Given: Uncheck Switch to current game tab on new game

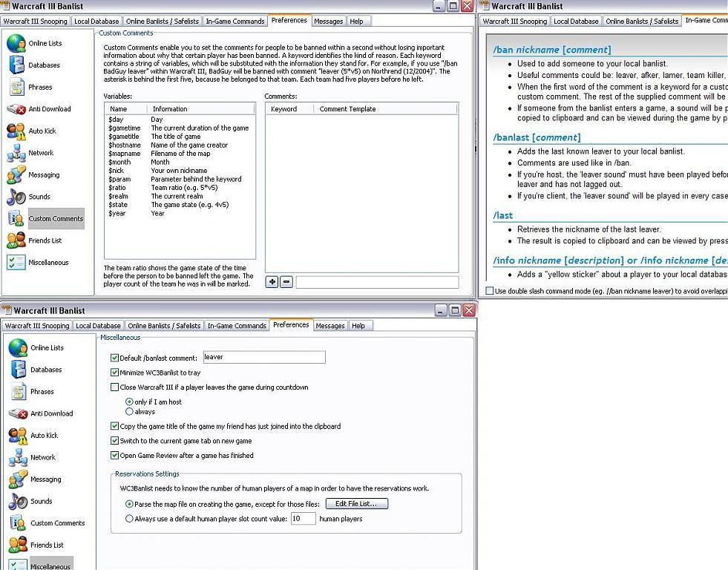Looking at the screenshot, I should coord(114,441).
